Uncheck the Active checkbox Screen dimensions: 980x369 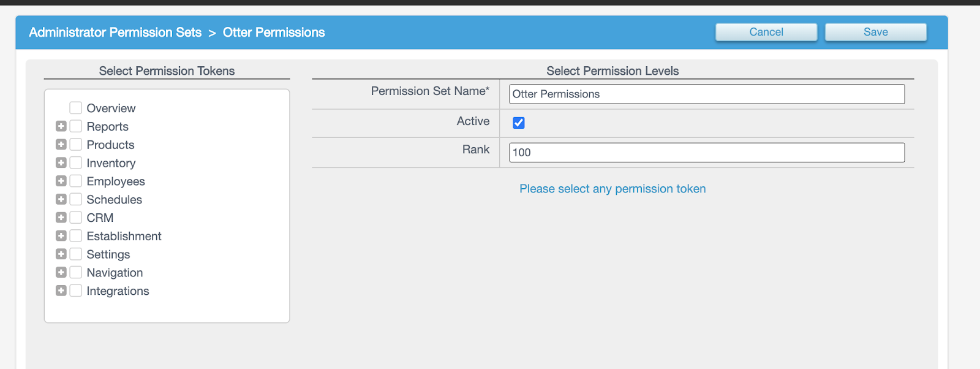coord(519,123)
